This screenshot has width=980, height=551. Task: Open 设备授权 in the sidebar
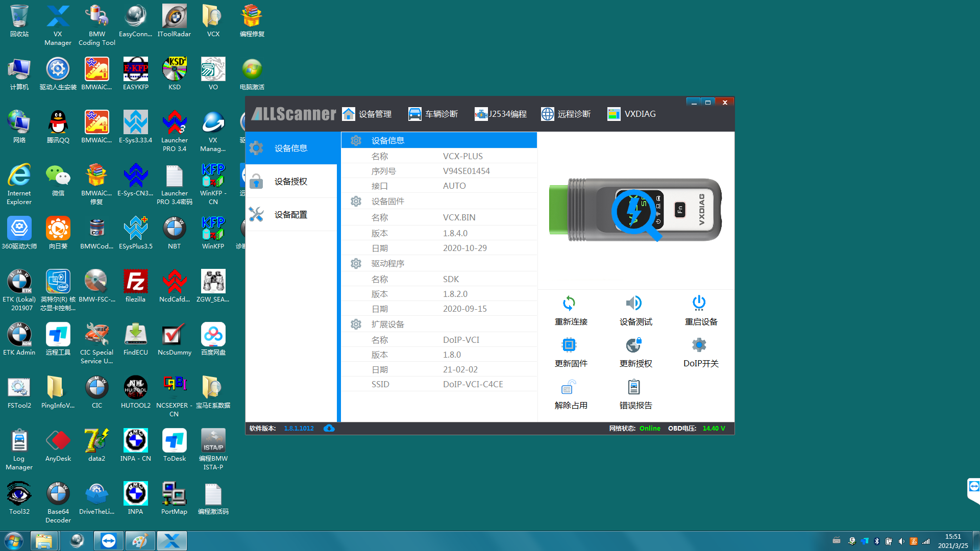[x=291, y=181]
